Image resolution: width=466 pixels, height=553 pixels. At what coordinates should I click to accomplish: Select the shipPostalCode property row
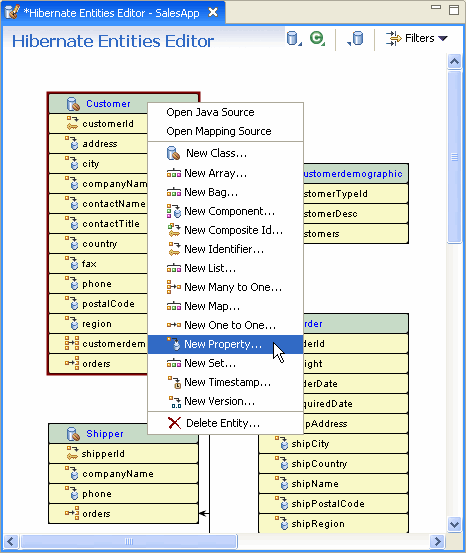point(333,504)
